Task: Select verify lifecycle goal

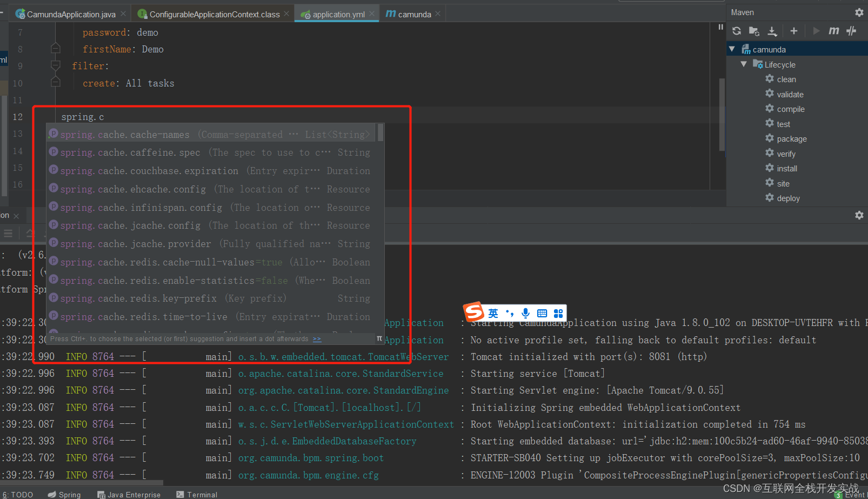Action: click(780, 154)
